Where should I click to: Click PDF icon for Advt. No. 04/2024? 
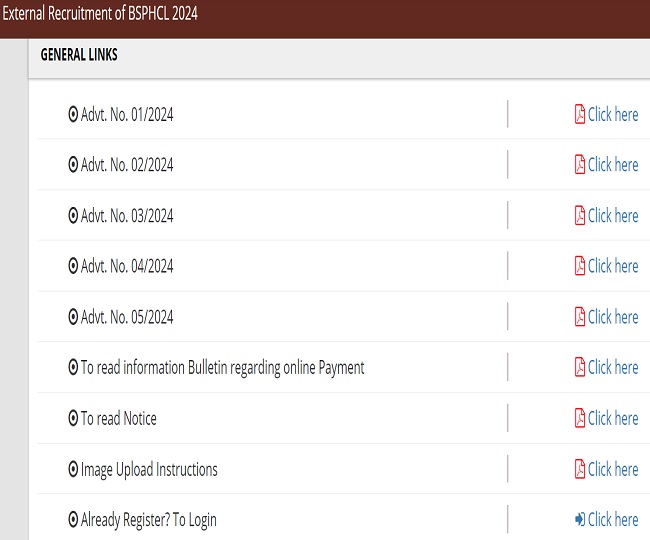click(x=579, y=266)
